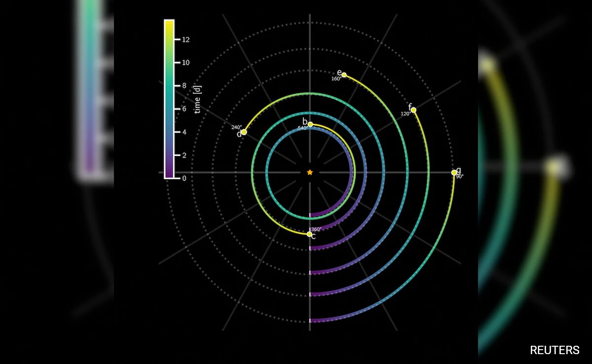This screenshot has height=364, width=592.
Task: Open the REUTERS watermark link
Action: [x=555, y=350]
